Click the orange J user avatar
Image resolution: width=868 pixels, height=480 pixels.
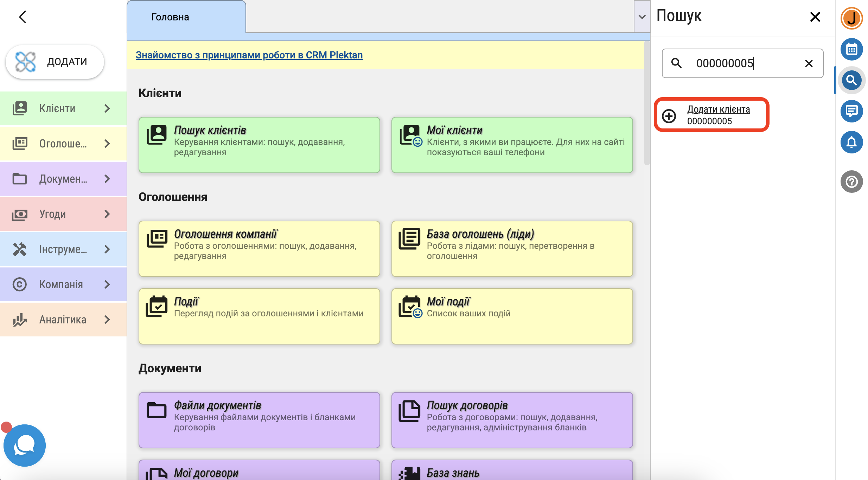pos(851,18)
